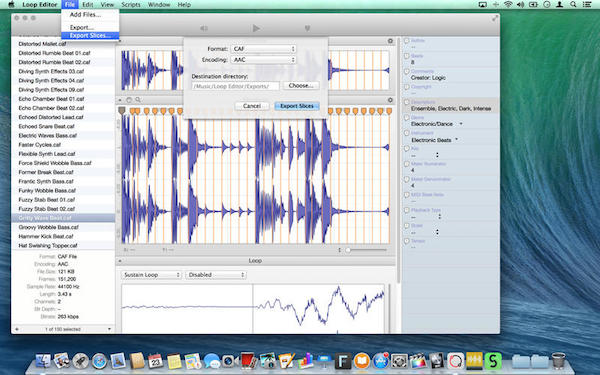Click the circular icon beside the magnifier
This screenshot has height=375, width=600.
coord(129,100)
